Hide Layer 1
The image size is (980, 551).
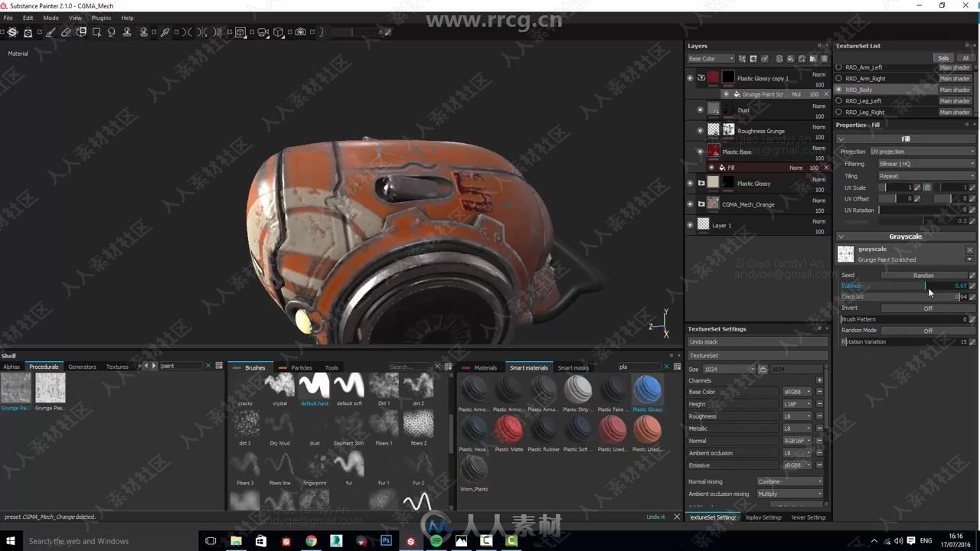pyautogui.click(x=690, y=225)
